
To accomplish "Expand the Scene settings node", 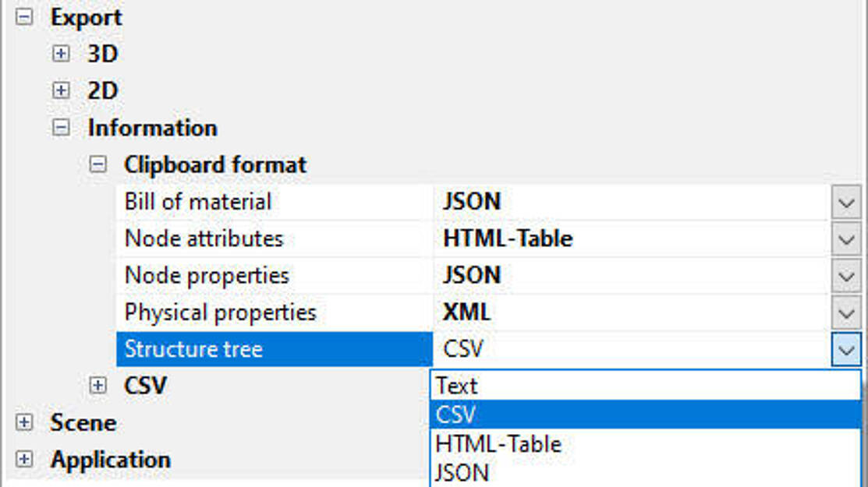I will click(x=25, y=422).
